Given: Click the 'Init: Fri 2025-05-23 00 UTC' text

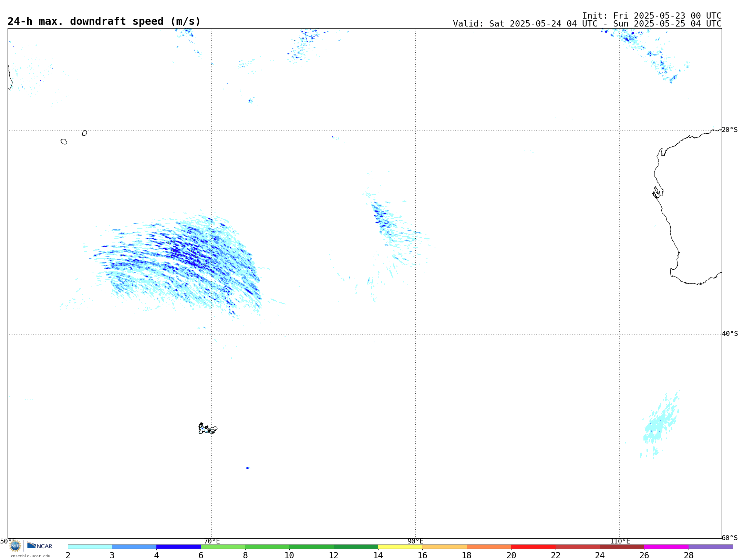Looking at the screenshot, I should click(652, 16).
